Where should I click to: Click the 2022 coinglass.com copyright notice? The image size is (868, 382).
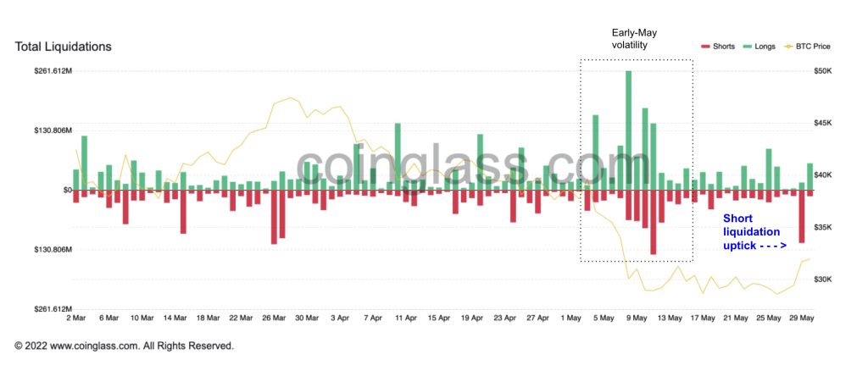click(x=124, y=346)
